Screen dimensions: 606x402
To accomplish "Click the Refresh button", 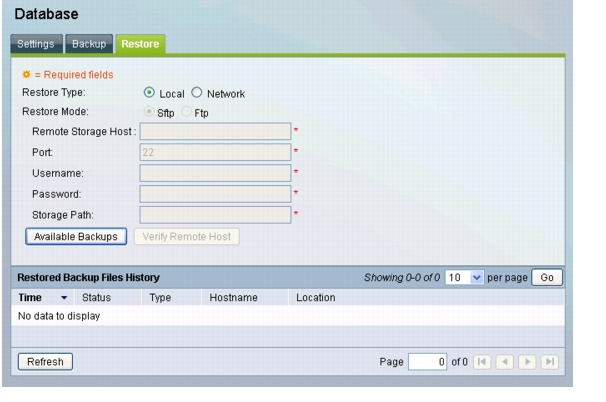I will tap(45, 362).
